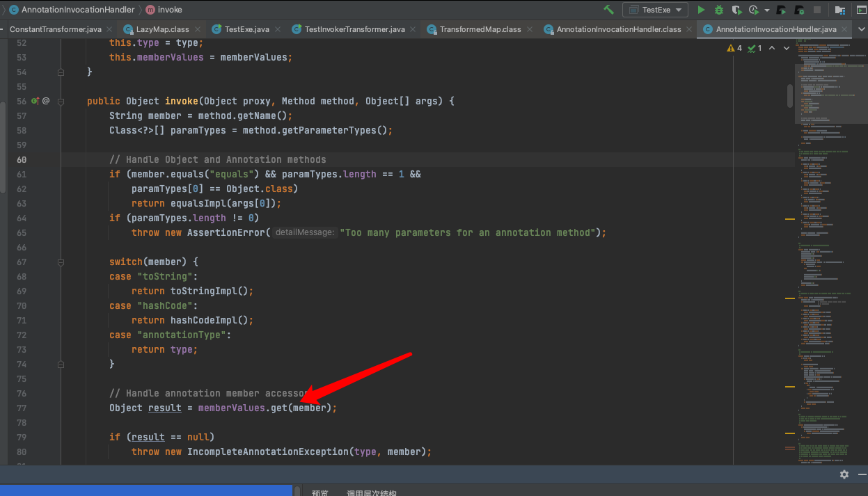Close the TestExe.java tab
The width and height of the screenshot is (868, 496).
[279, 29]
